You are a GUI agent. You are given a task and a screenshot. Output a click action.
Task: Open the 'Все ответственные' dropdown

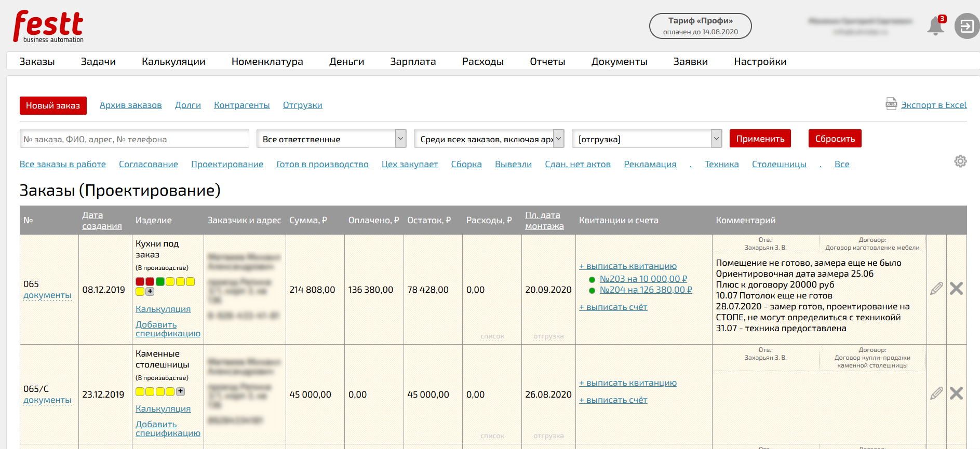pos(331,139)
